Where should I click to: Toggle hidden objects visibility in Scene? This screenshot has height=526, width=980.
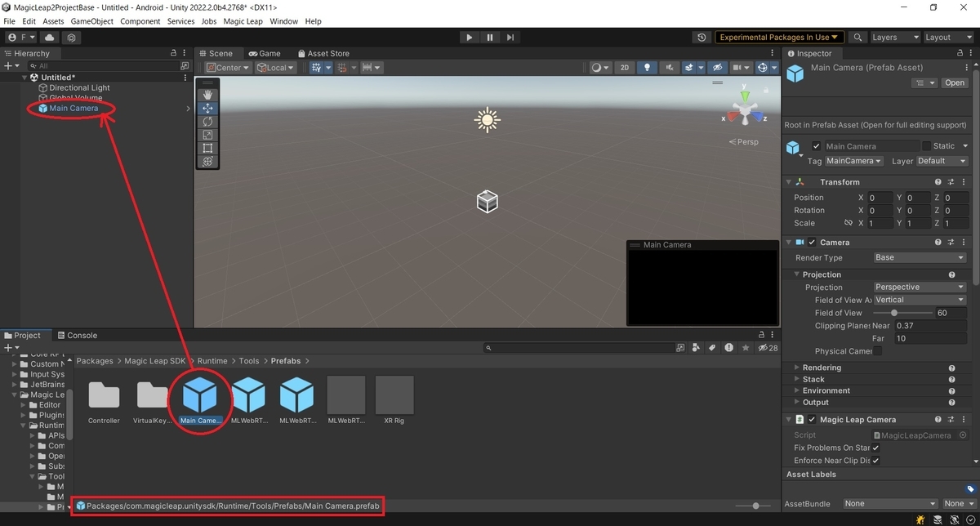pyautogui.click(x=717, y=68)
